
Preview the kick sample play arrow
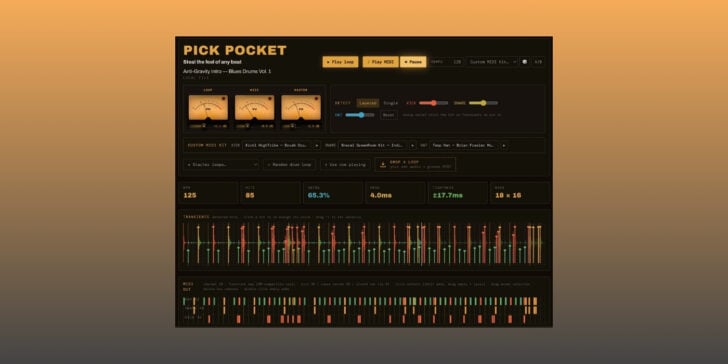(x=317, y=145)
